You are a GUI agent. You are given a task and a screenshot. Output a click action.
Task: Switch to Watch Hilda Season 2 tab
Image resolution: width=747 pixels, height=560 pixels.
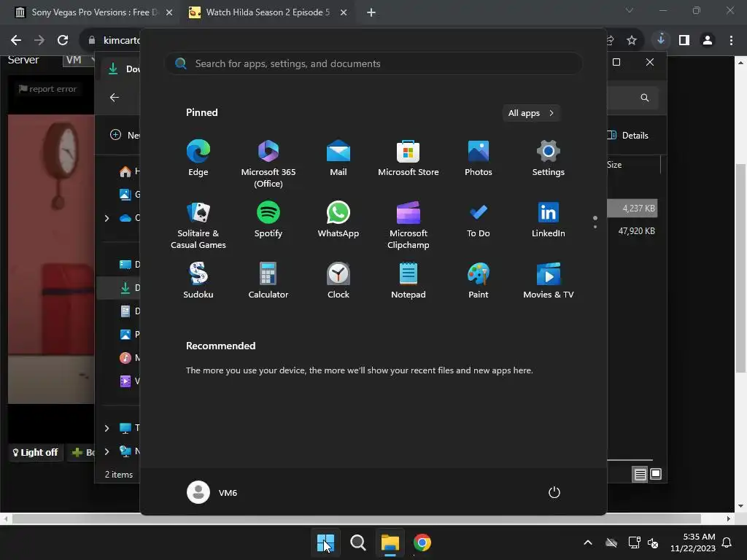pos(268,12)
